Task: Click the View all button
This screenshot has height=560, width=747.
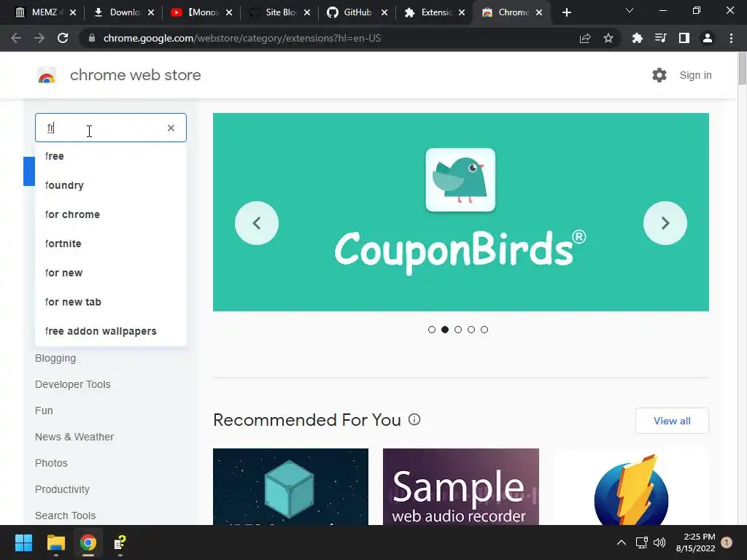Action: coord(672,421)
